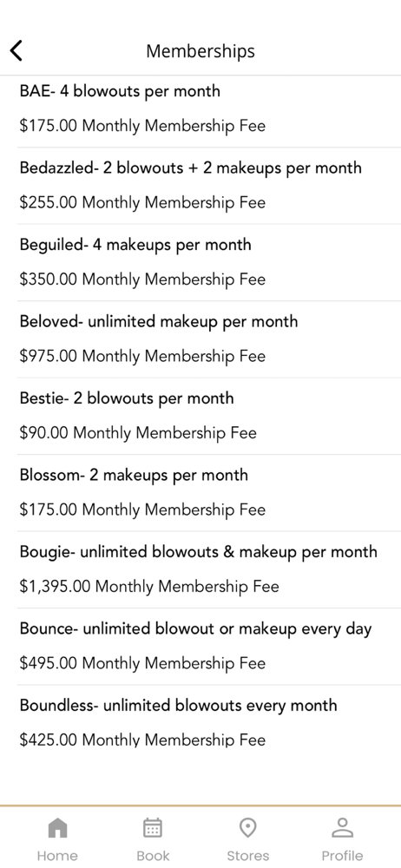Tap the $90.00 Monthly Membership Fee
Viewport: 401px width, 868px height.
(138, 433)
